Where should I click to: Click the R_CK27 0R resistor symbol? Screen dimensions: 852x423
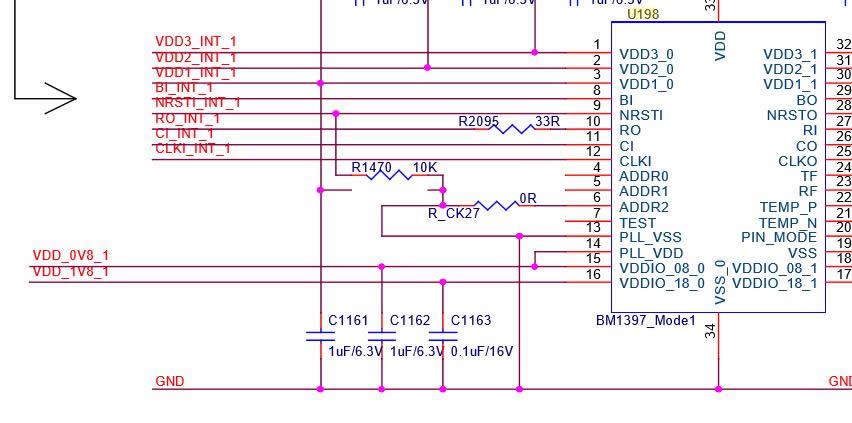[x=496, y=205]
